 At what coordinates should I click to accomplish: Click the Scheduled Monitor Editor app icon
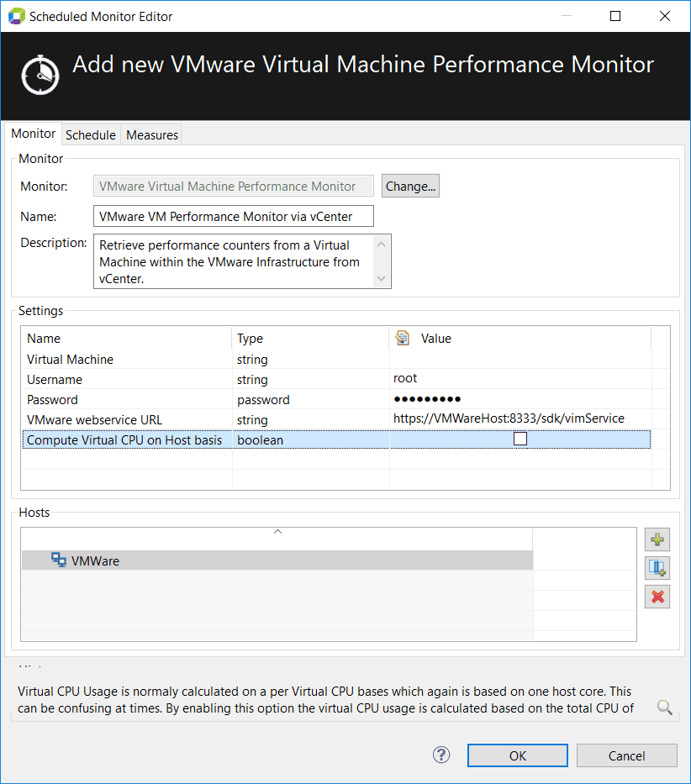click(x=17, y=16)
